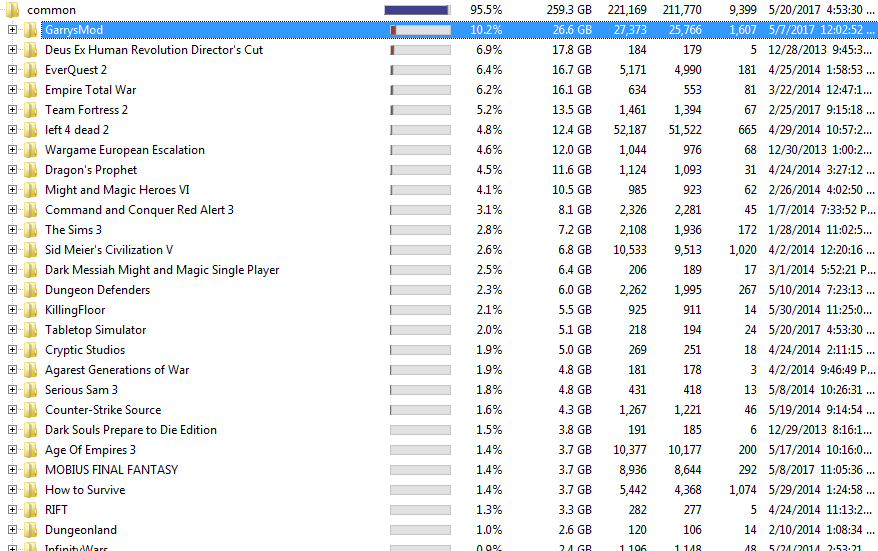Click the Dragon's Prophet folder icon

point(30,170)
